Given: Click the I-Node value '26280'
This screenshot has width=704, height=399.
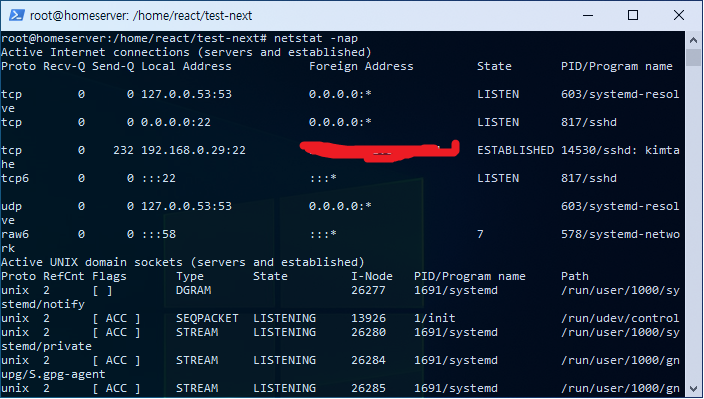Looking at the screenshot, I should coord(368,332).
